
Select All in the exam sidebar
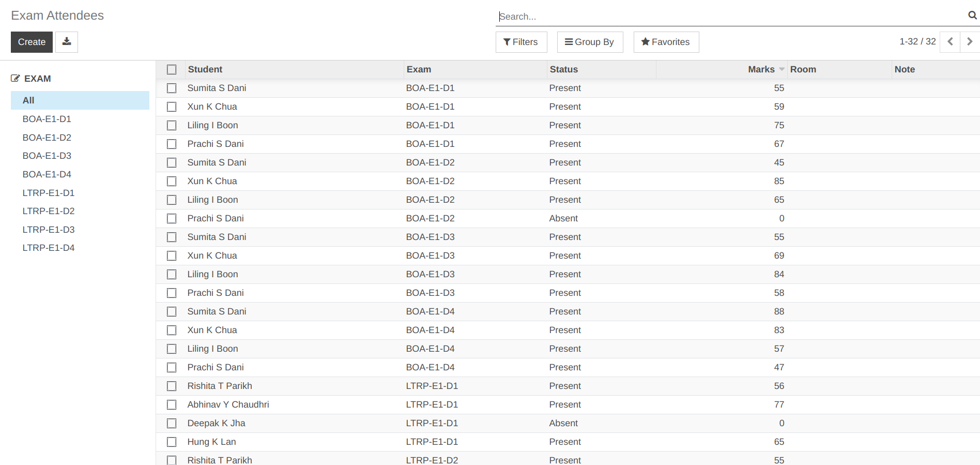pyautogui.click(x=80, y=100)
